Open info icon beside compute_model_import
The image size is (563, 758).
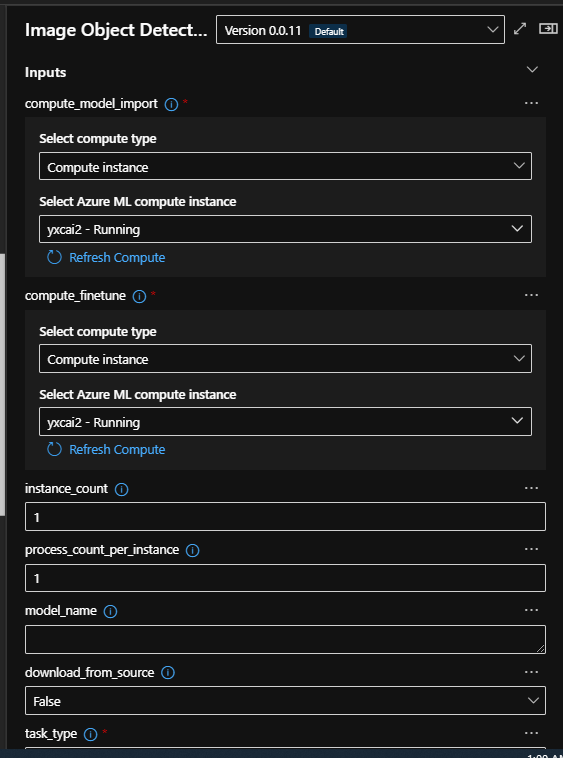(x=171, y=104)
